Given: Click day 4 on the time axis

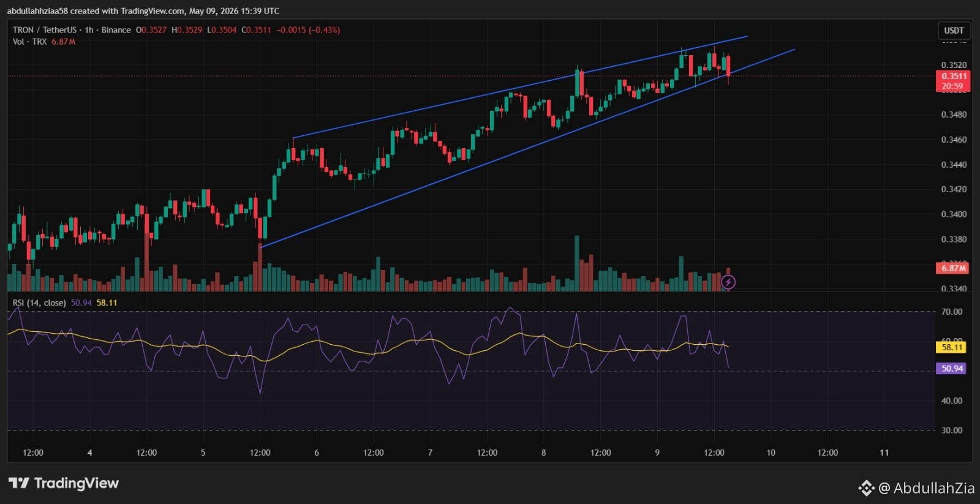Looking at the screenshot, I should click(90, 453).
